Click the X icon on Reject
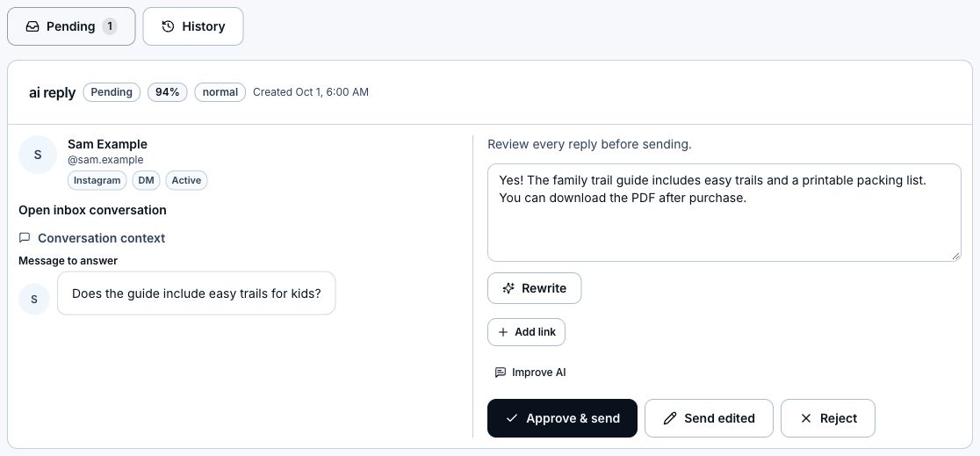Image resolution: width=980 pixels, height=456 pixels. coord(805,418)
